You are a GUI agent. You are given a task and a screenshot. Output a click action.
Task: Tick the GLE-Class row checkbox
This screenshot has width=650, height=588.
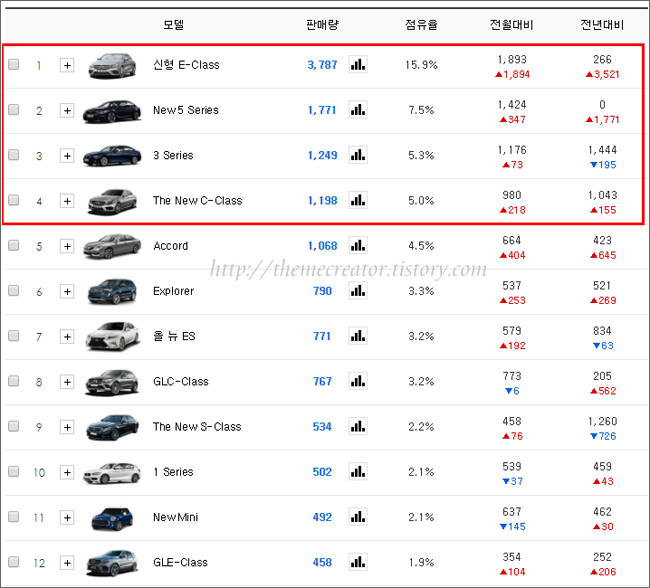click(14, 561)
